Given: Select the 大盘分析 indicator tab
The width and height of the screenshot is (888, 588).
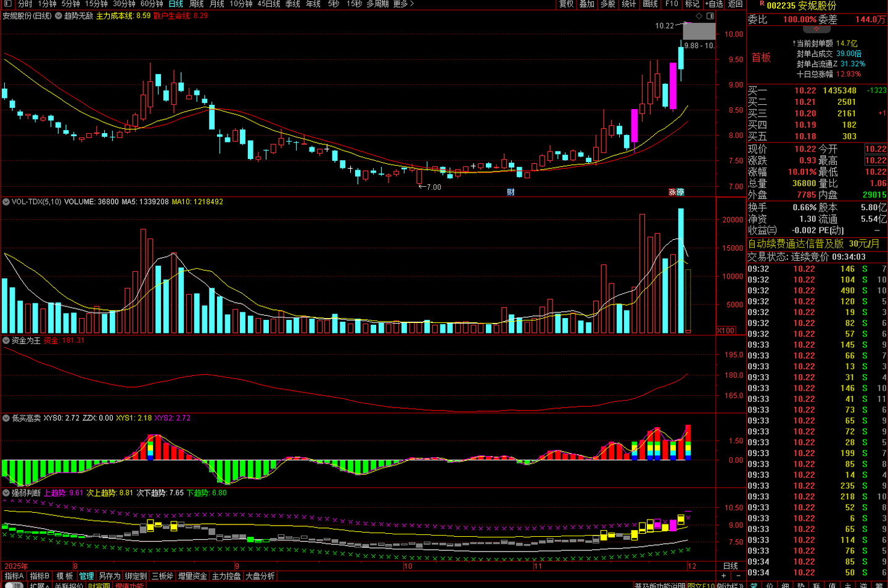Looking at the screenshot, I should [260, 576].
